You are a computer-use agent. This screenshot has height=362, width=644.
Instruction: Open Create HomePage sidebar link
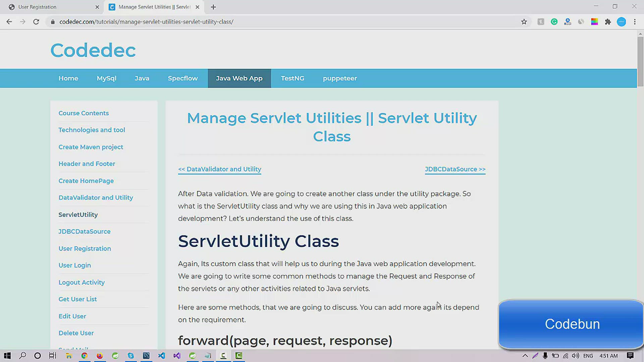[x=86, y=181]
